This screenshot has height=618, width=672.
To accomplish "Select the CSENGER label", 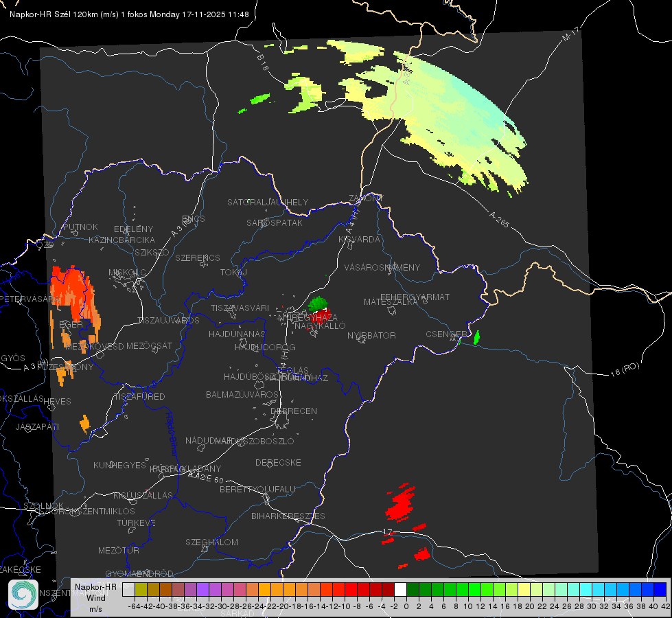I will (x=446, y=334).
